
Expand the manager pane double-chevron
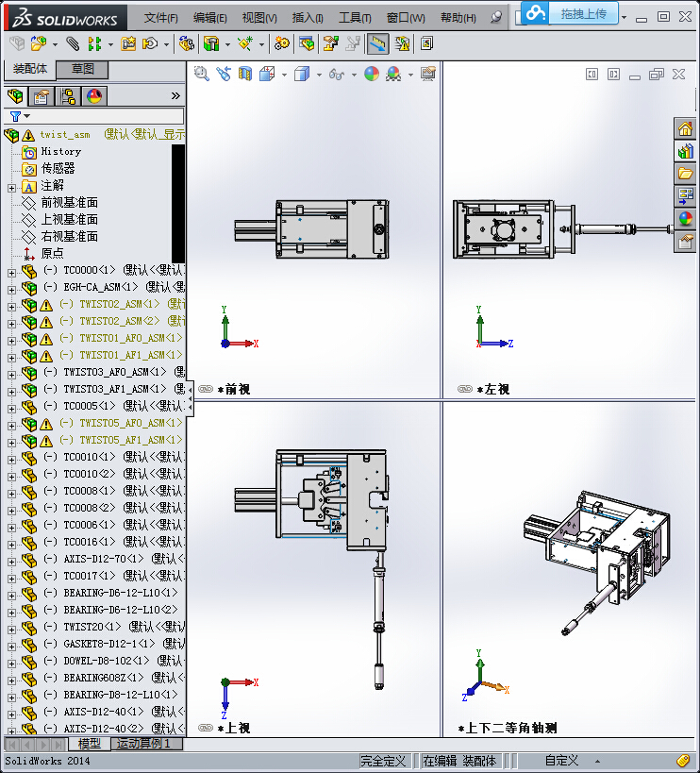click(x=175, y=95)
